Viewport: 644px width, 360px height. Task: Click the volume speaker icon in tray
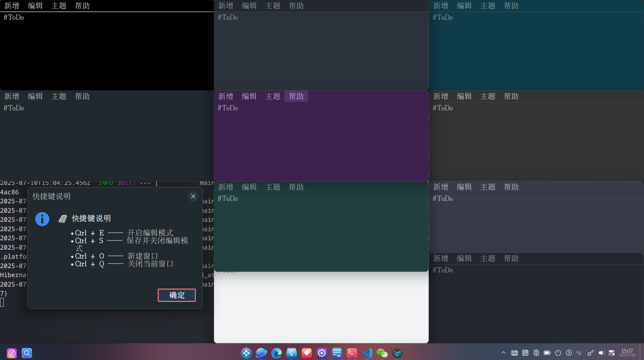pos(601,353)
